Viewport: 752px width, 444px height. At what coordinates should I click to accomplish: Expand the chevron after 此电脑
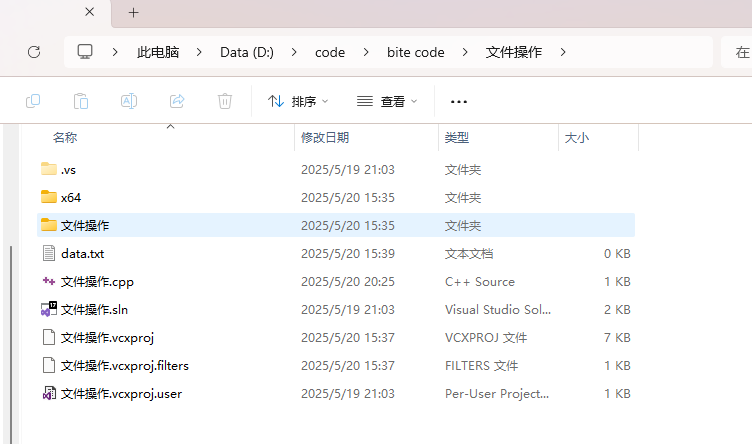pyautogui.click(x=199, y=52)
